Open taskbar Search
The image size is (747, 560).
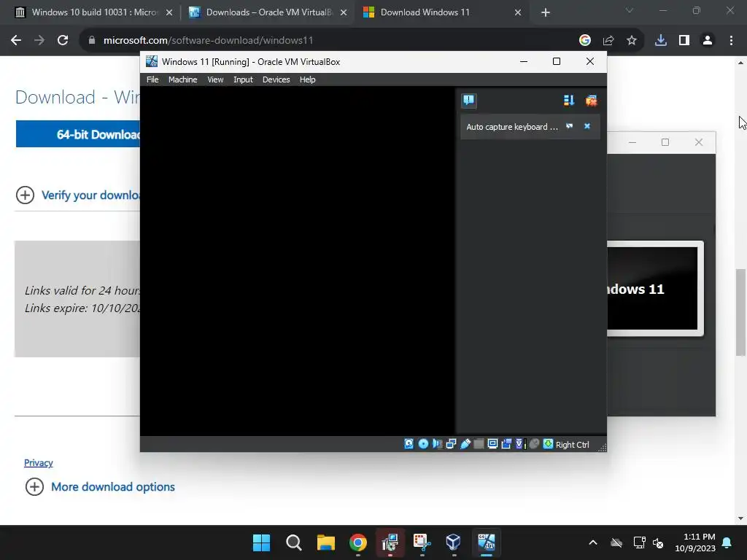[294, 542]
